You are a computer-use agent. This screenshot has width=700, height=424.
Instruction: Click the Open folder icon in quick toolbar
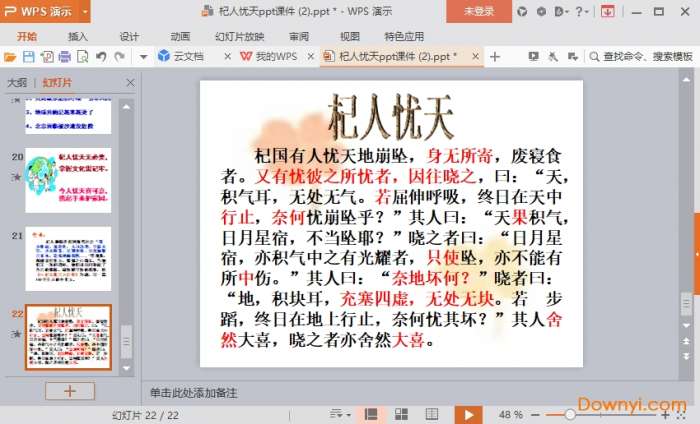click(x=10, y=57)
